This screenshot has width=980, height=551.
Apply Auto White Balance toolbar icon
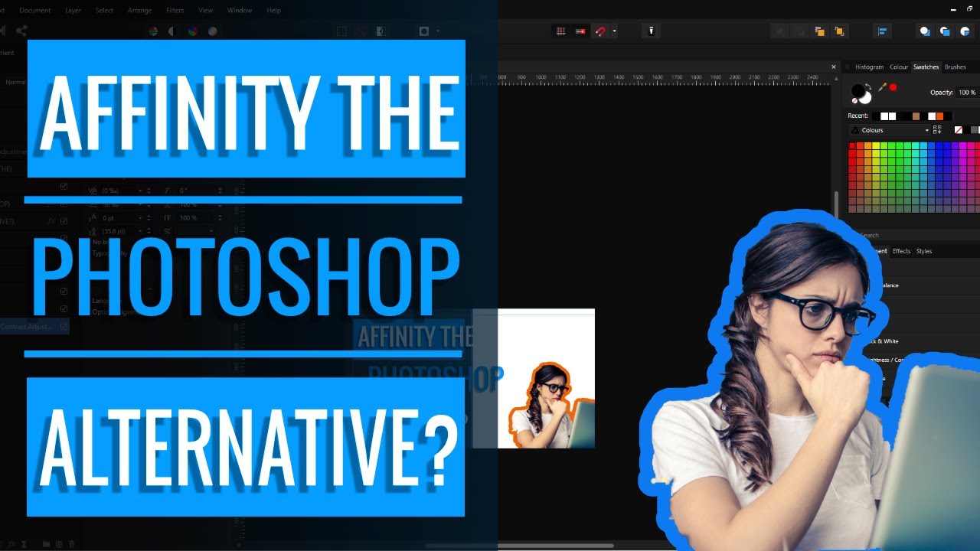coord(212,31)
